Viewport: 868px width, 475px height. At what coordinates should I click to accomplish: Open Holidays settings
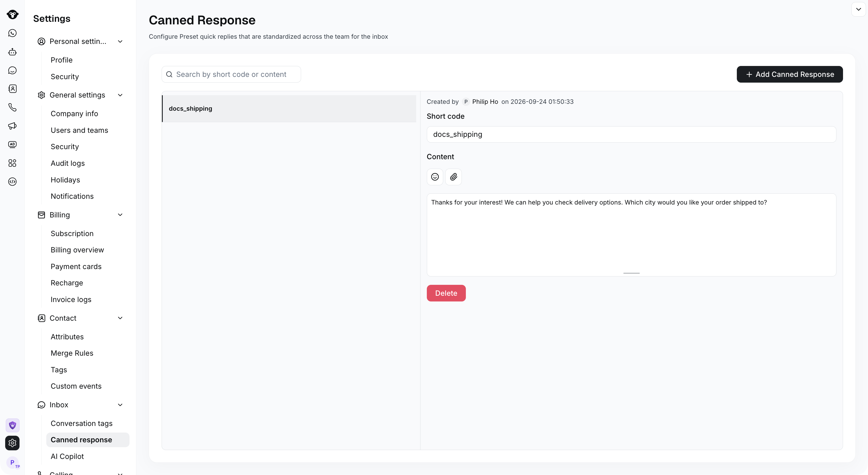pyautogui.click(x=65, y=180)
